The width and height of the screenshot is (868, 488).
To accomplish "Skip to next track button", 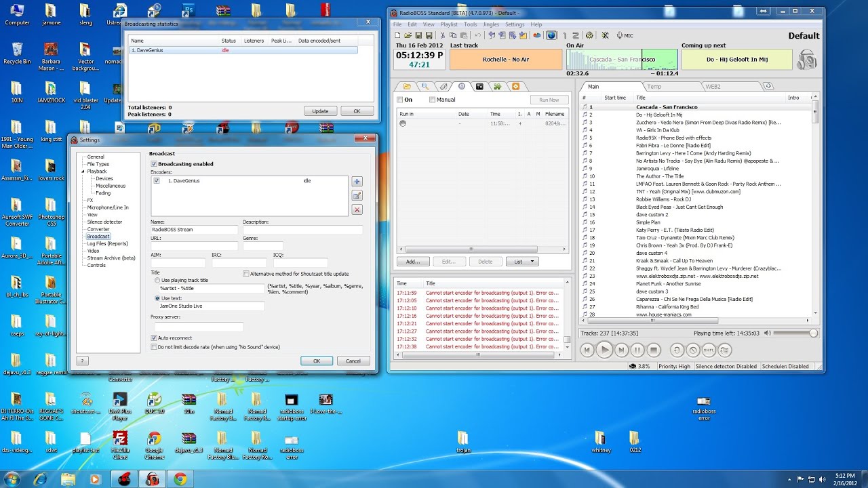I will pos(621,350).
